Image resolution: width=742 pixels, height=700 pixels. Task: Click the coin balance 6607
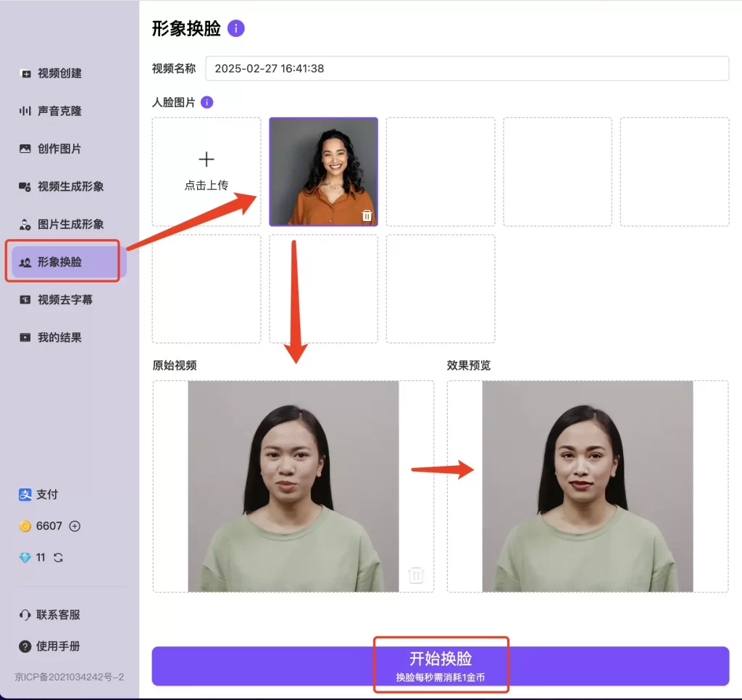pos(49,526)
